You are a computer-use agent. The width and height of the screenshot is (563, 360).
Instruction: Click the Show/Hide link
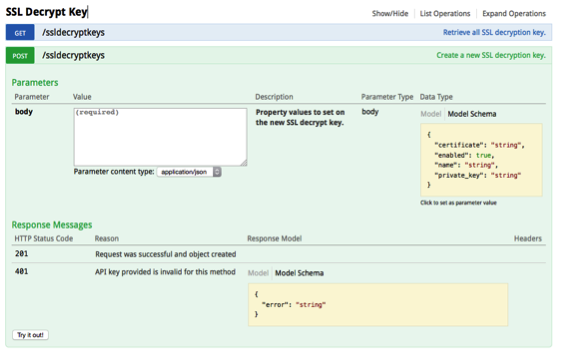(x=390, y=14)
